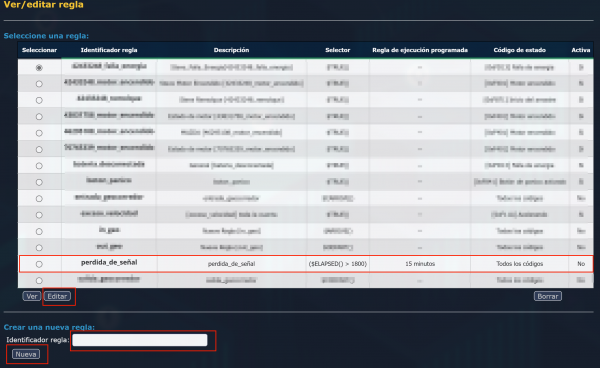Image resolution: width=600 pixels, height=368 pixels.
Task: Select radio button in the last table row
Action: (39, 280)
